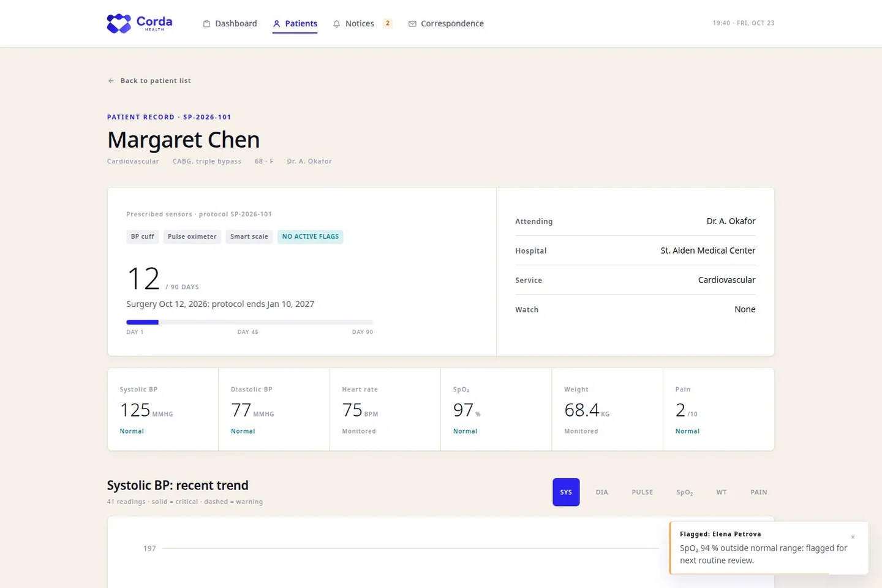This screenshot has height=588, width=882.
Task: Click the Cardiovascular service value
Action: [x=726, y=280]
